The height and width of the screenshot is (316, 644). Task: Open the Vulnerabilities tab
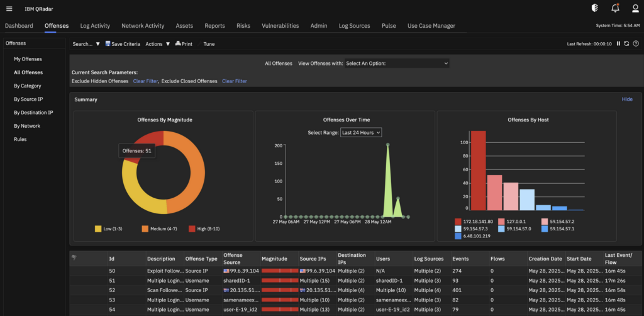pyautogui.click(x=280, y=25)
